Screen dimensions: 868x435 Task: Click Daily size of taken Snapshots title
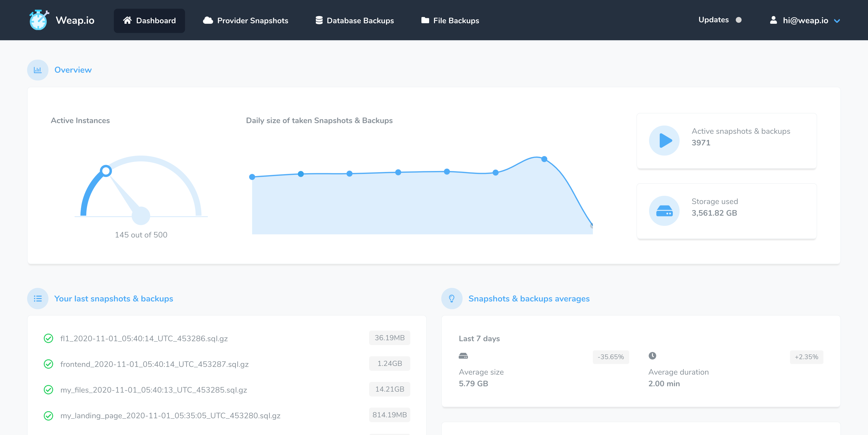[319, 120]
